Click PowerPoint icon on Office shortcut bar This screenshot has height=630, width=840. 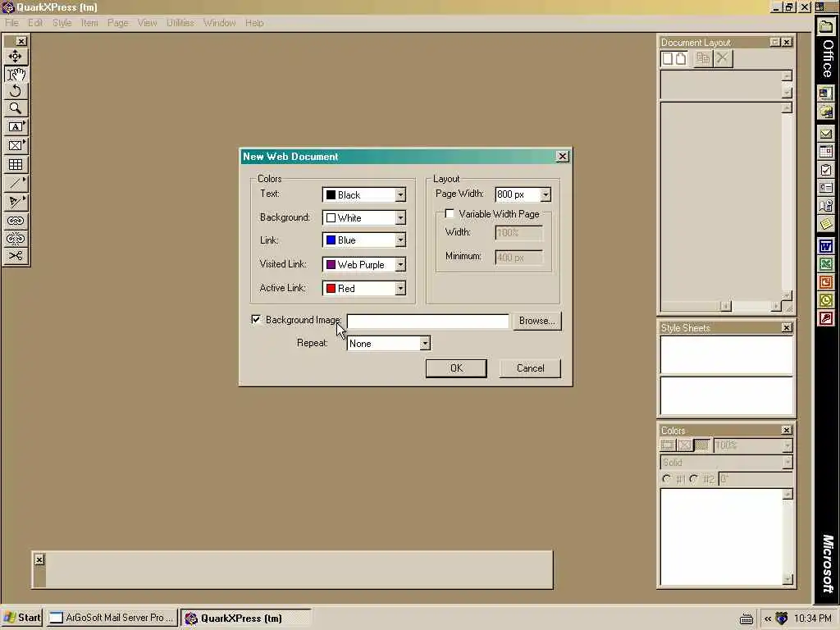click(x=826, y=282)
